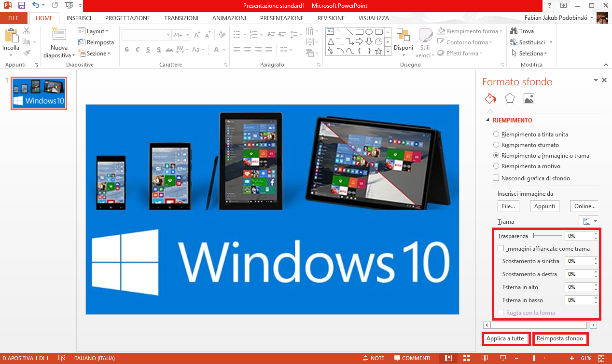Image resolution: width=612 pixels, height=364 pixels.
Task: Check Immagini affiancate come trama
Action: click(501, 249)
